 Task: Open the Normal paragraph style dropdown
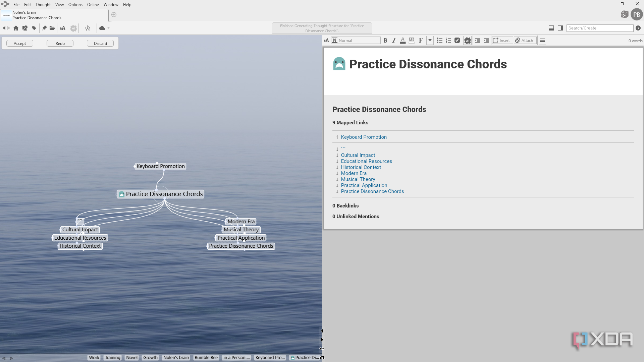click(356, 41)
